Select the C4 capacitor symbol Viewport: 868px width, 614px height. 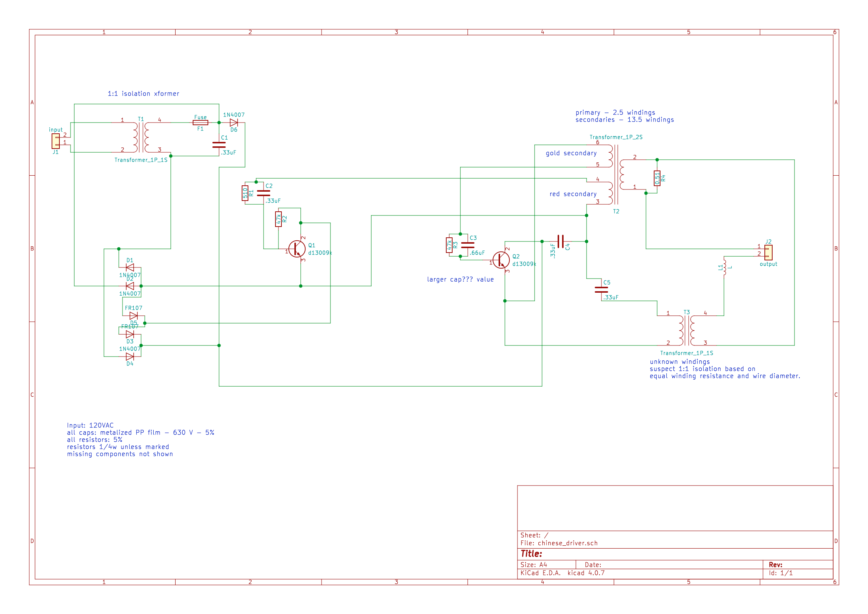point(561,241)
